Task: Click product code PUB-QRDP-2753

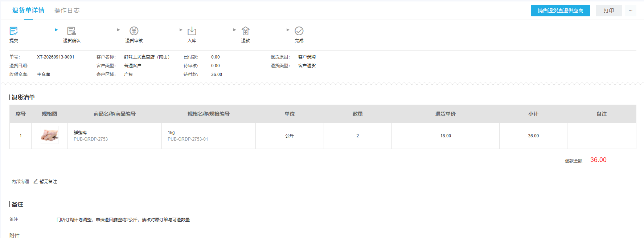Action: click(91, 139)
